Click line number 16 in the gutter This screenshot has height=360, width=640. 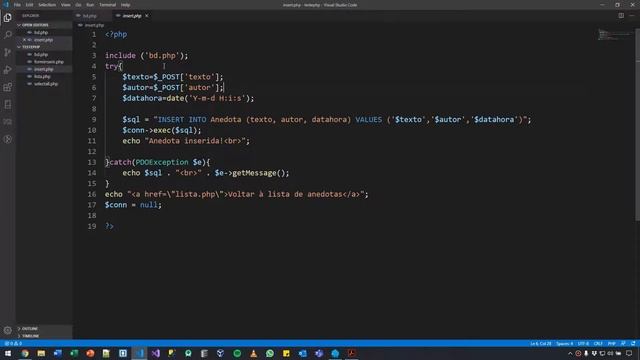tap(92, 194)
